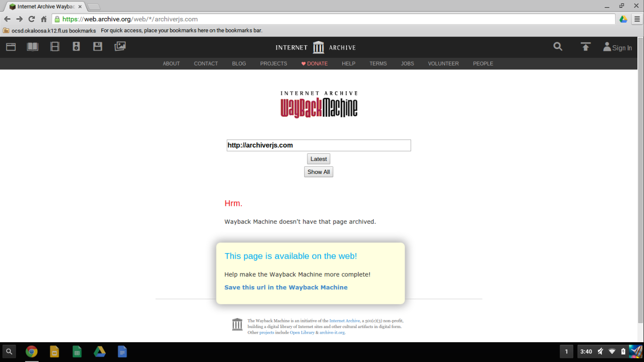Screen dimensions: 644x362
Task: Click Save this url in the Wayback Machine
Action: coord(286,288)
